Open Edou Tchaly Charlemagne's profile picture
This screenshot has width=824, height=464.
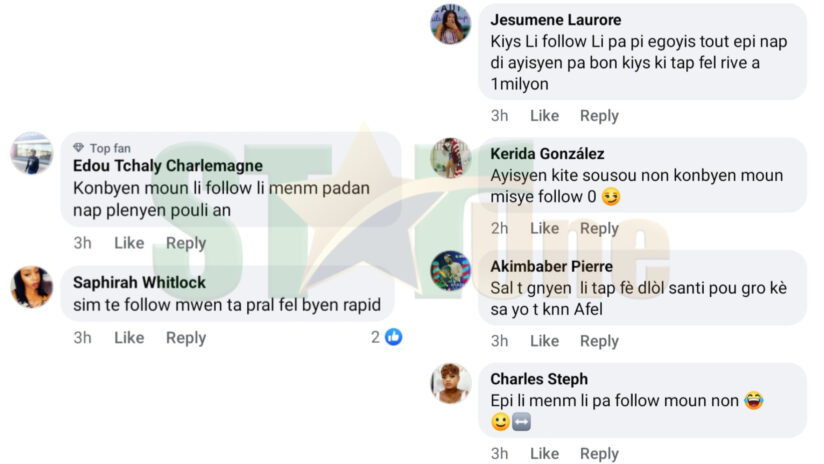click(32, 153)
